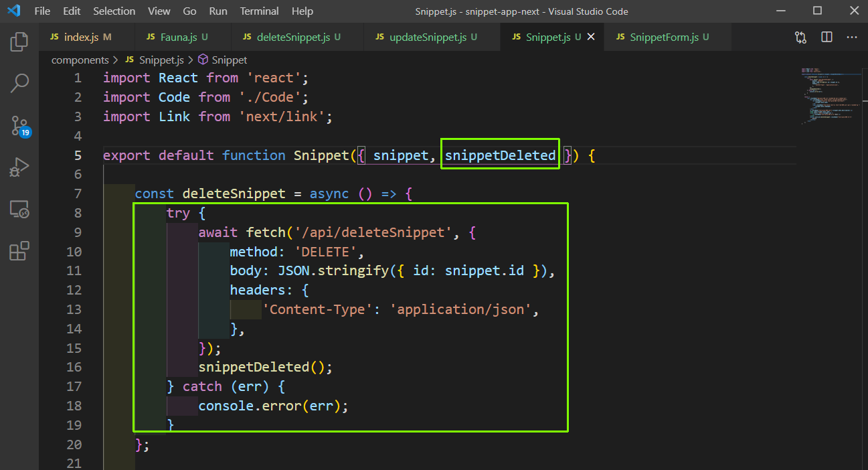Click the 'react' import string on line 1
This screenshot has height=470, width=868.
coord(274,78)
